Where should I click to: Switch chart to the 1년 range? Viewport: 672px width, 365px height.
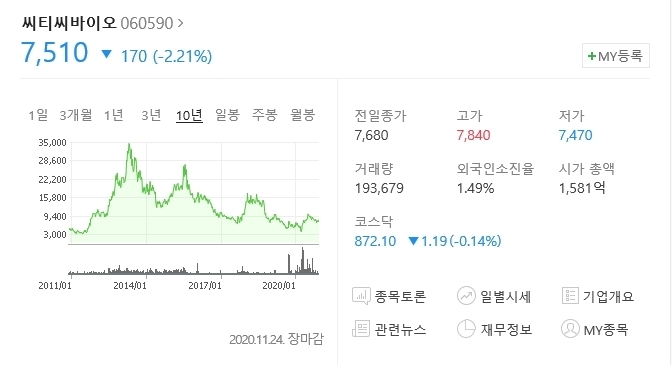coord(114,115)
